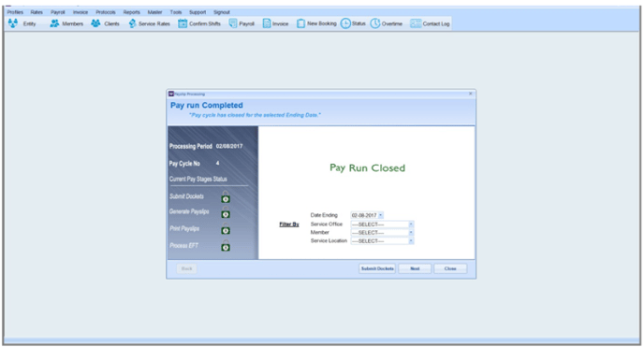Screen dimensions: 644x347
Task: Open the Service Location dropdown
Action: pos(411,241)
